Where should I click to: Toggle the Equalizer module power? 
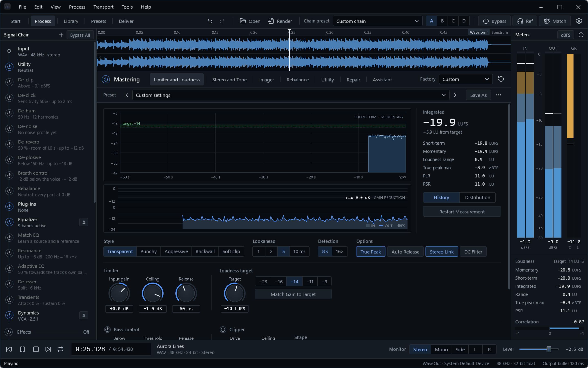click(9, 222)
